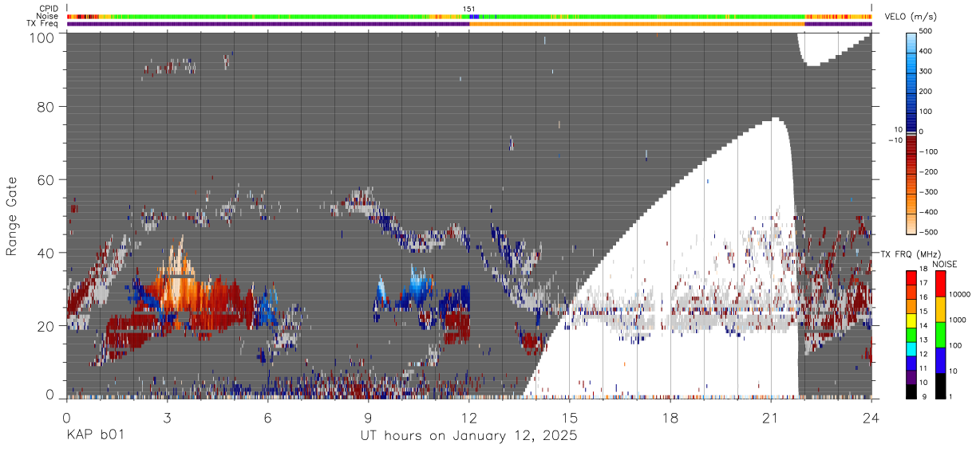This screenshot has width=980, height=452.
Task: Click the '9' label on TX FRQ scale
Action: [x=923, y=397]
